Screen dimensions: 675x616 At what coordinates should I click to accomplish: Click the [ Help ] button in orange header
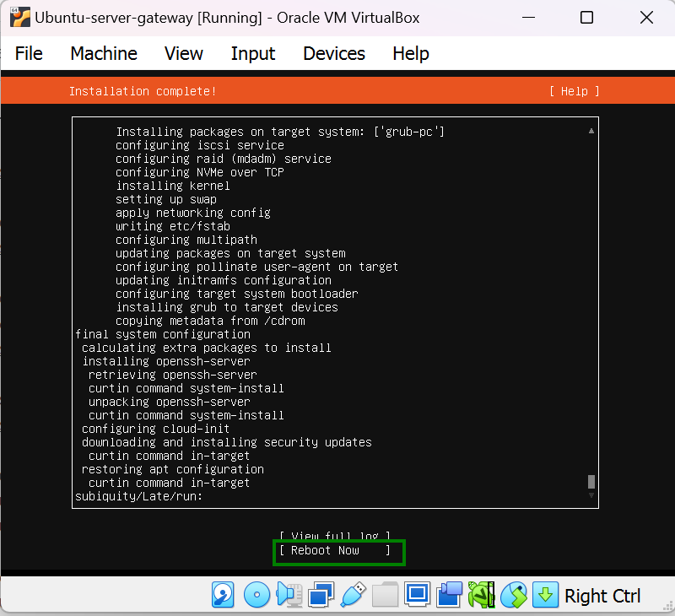[575, 91]
